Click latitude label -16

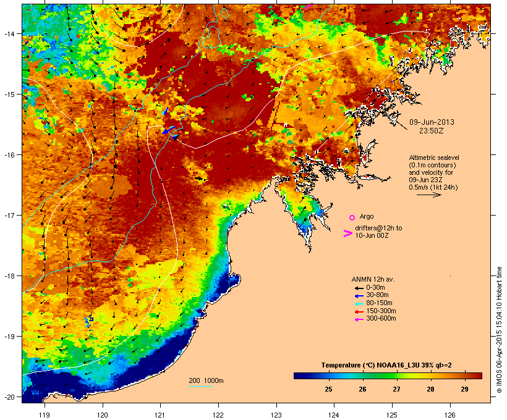(x=9, y=155)
